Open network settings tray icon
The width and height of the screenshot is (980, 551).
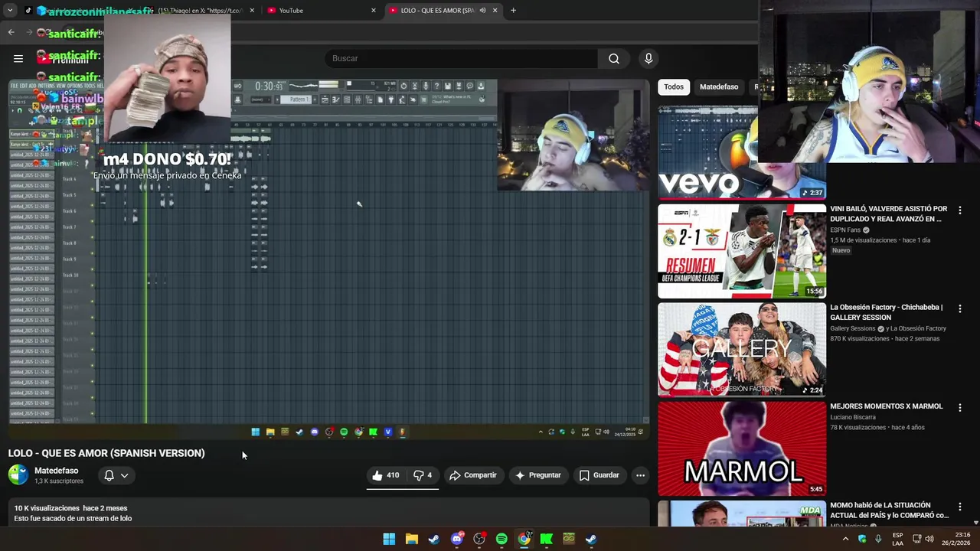coord(916,539)
